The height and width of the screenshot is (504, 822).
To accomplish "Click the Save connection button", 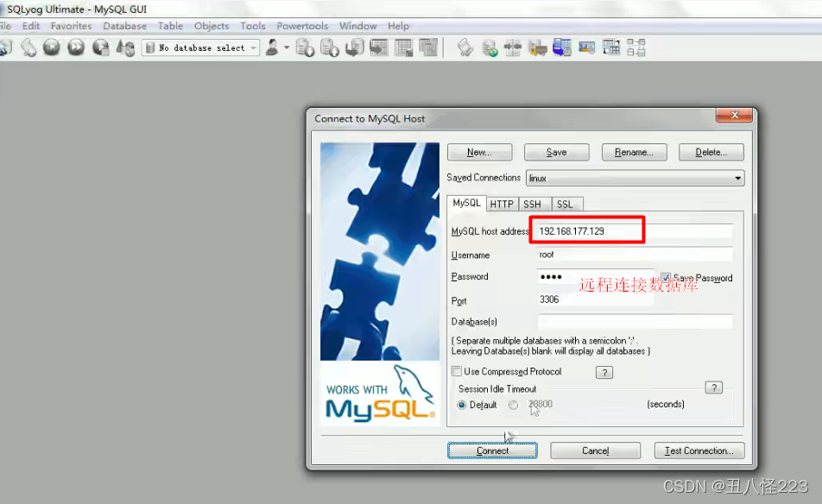I will (x=556, y=153).
